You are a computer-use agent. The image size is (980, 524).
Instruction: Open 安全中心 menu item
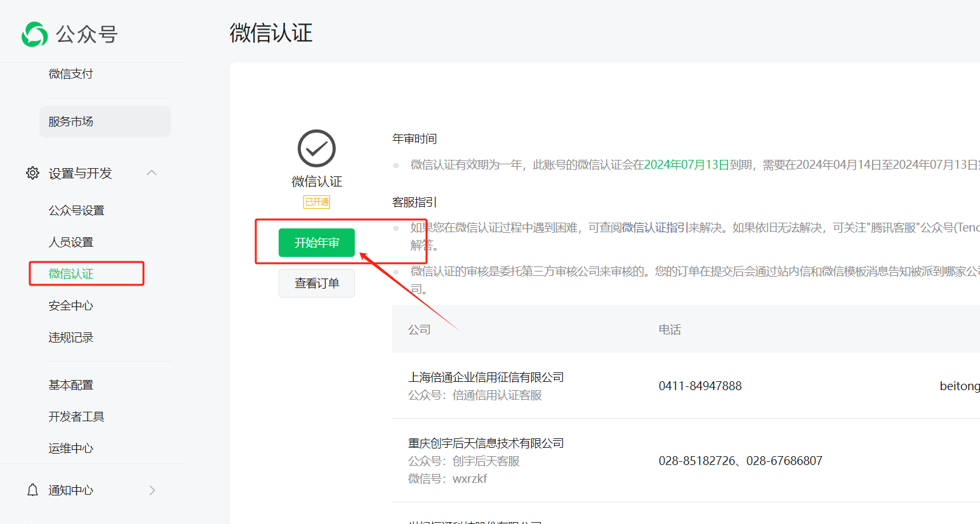[71, 306]
